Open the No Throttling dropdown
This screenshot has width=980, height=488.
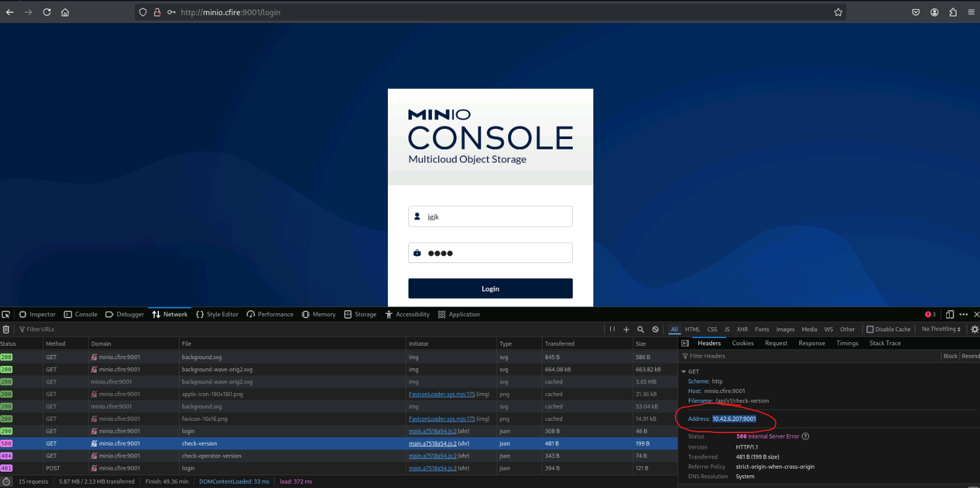click(941, 330)
